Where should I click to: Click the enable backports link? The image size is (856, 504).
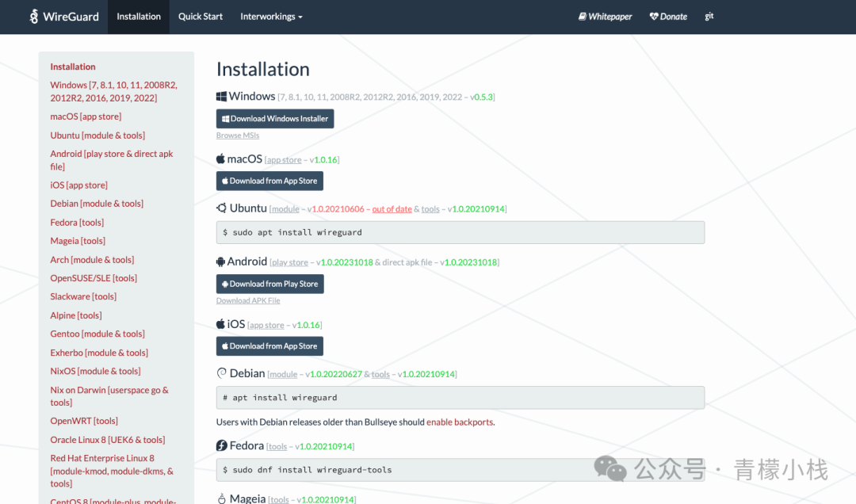point(460,422)
